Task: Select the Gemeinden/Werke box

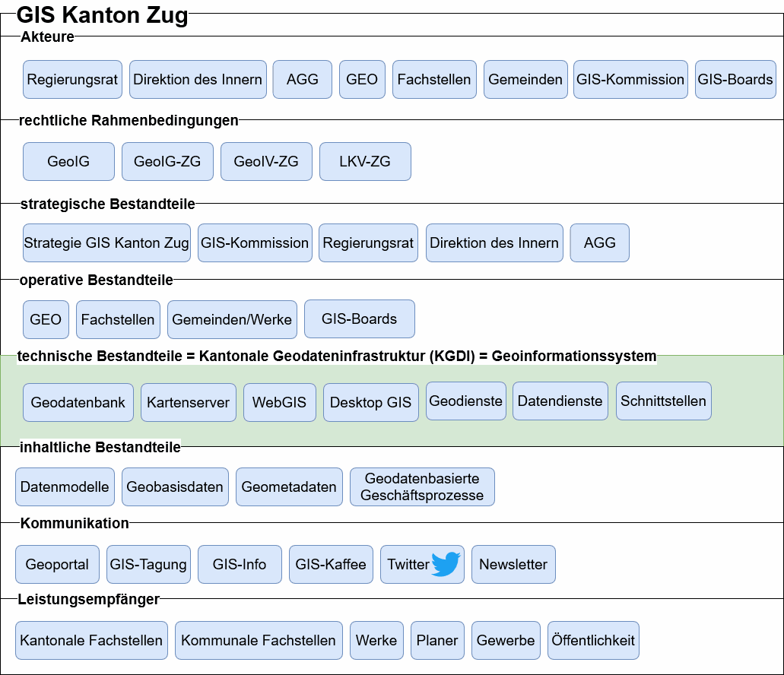Action: 232,319
